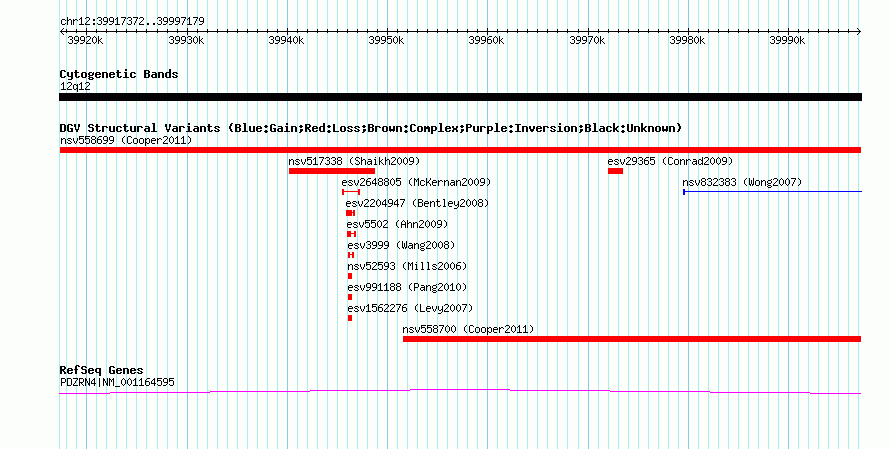Click the 12q12 band label
This screenshot has width=890, height=449.
coord(75,86)
